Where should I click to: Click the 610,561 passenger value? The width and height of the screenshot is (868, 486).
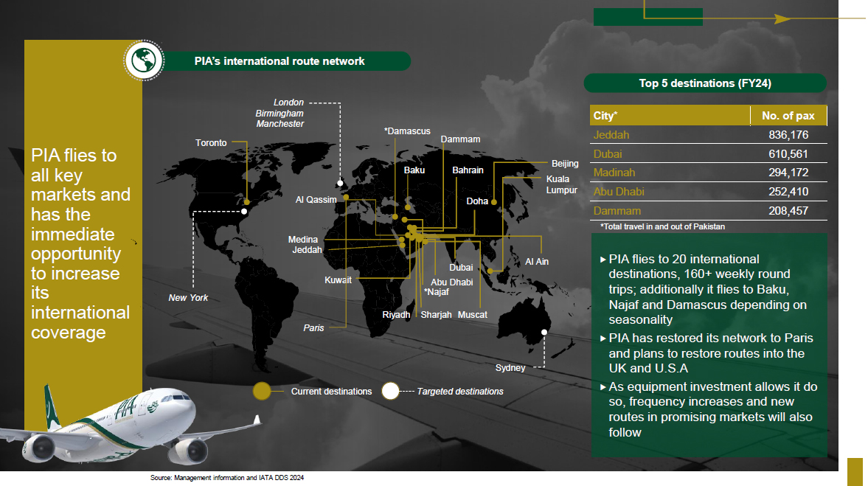(788, 153)
